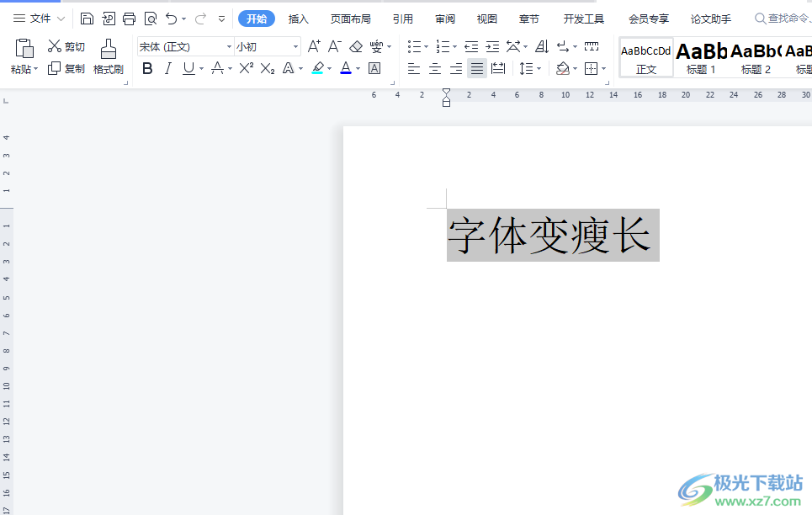Screen dimensions: 812x515
Task: Click the Print icon
Action: (x=129, y=19)
